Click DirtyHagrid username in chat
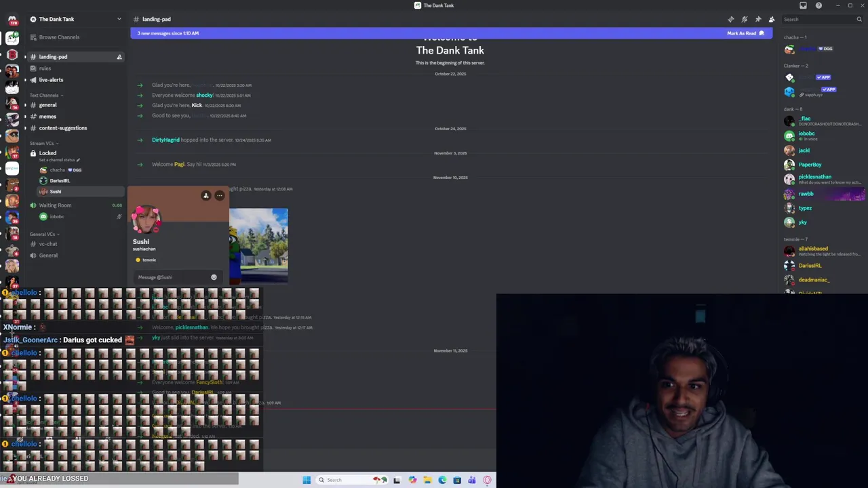This screenshot has width=868, height=488. pyautogui.click(x=165, y=140)
